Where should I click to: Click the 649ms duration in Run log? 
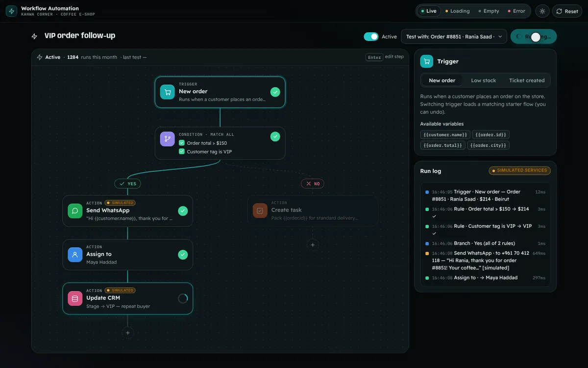539,253
